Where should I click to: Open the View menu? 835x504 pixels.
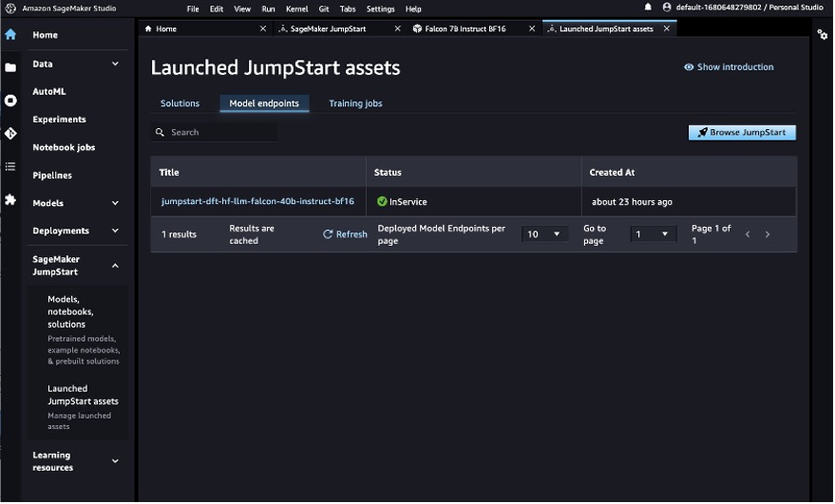(242, 9)
